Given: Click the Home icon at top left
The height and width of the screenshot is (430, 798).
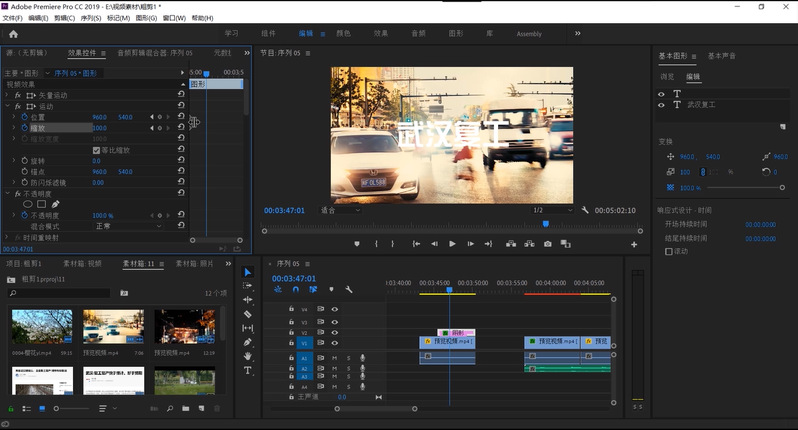Looking at the screenshot, I should [x=13, y=33].
